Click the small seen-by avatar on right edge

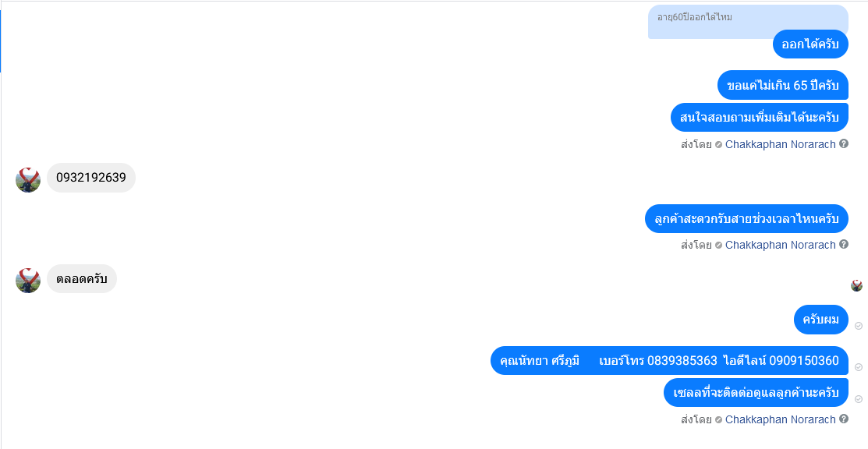[x=857, y=285]
